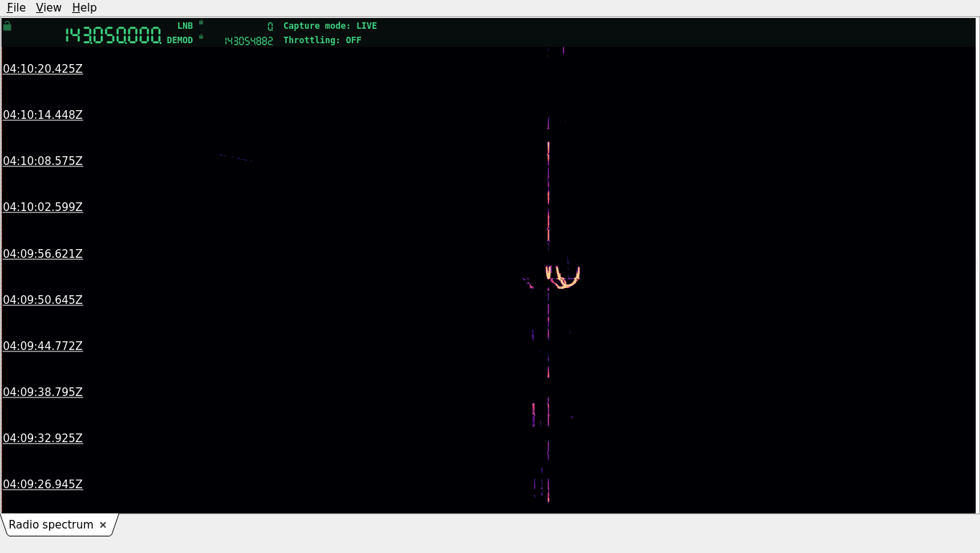Click the main frequency display 143.050.000

pyautogui.click(x=113, y=35)
